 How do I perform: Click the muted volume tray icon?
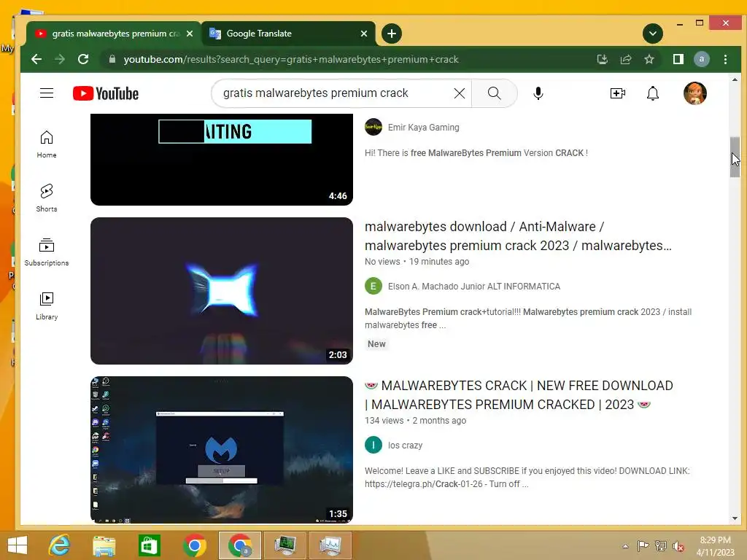pyautogui.click(x=678, y=546)
